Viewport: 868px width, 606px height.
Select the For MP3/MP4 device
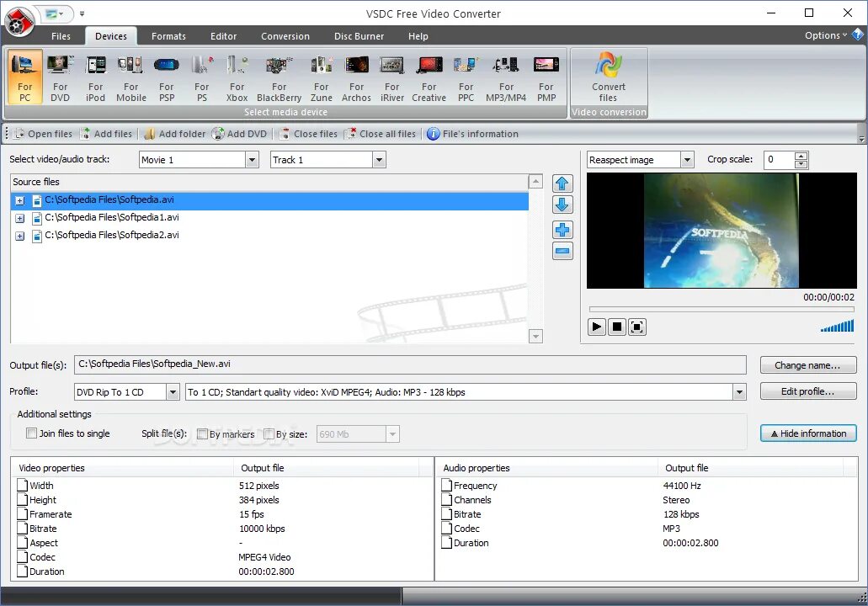coord(505,76)
